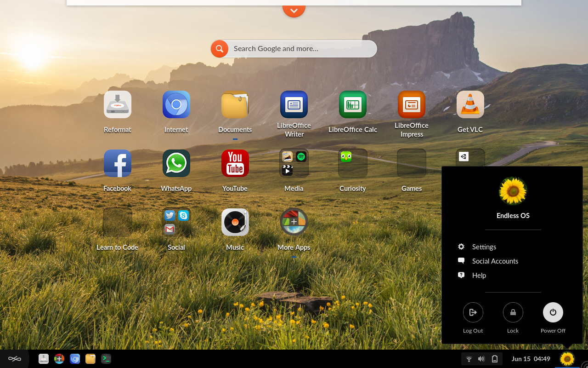Open Settings from the user menu
Screen dimensions: 588x368
[x=484, y=247]
